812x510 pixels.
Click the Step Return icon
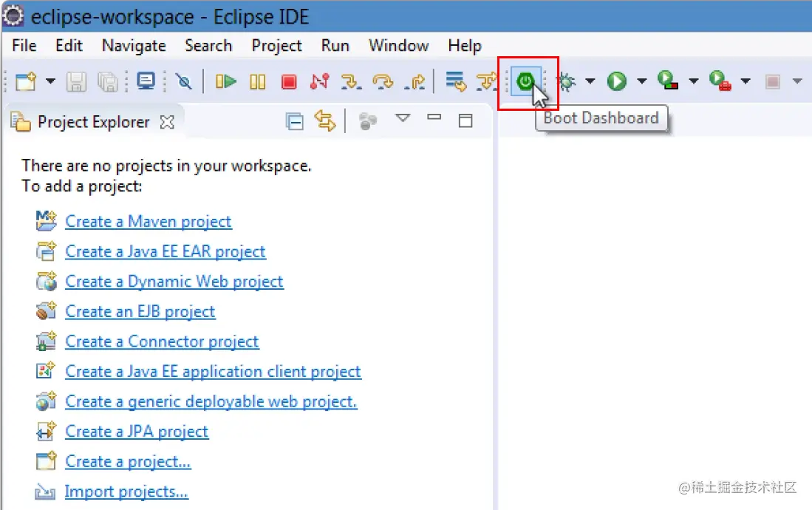click(x=414, y=81)
